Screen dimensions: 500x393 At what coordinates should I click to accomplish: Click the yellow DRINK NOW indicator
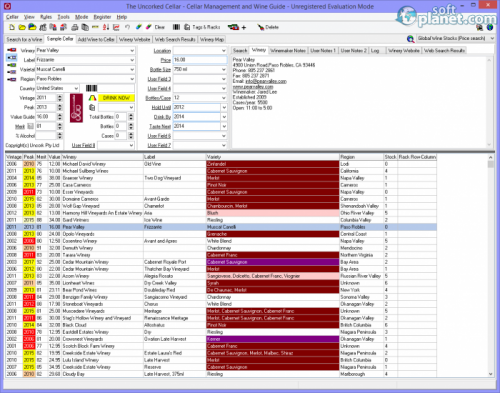(x=116, y=98)
